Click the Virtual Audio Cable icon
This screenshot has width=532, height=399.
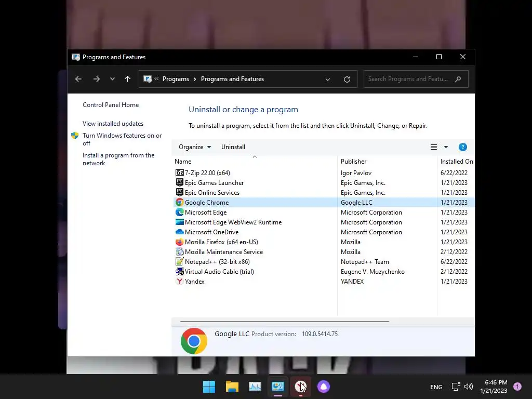pos(179,271)
